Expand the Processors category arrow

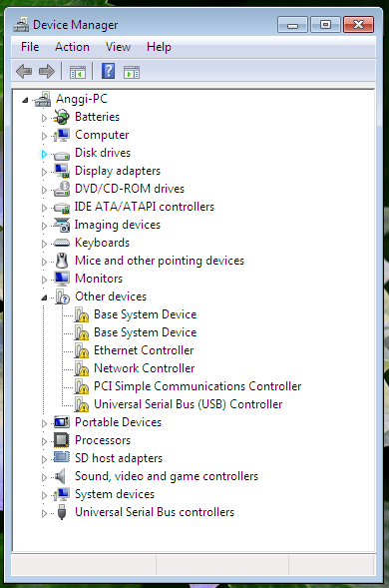click(x=44, y=441)
